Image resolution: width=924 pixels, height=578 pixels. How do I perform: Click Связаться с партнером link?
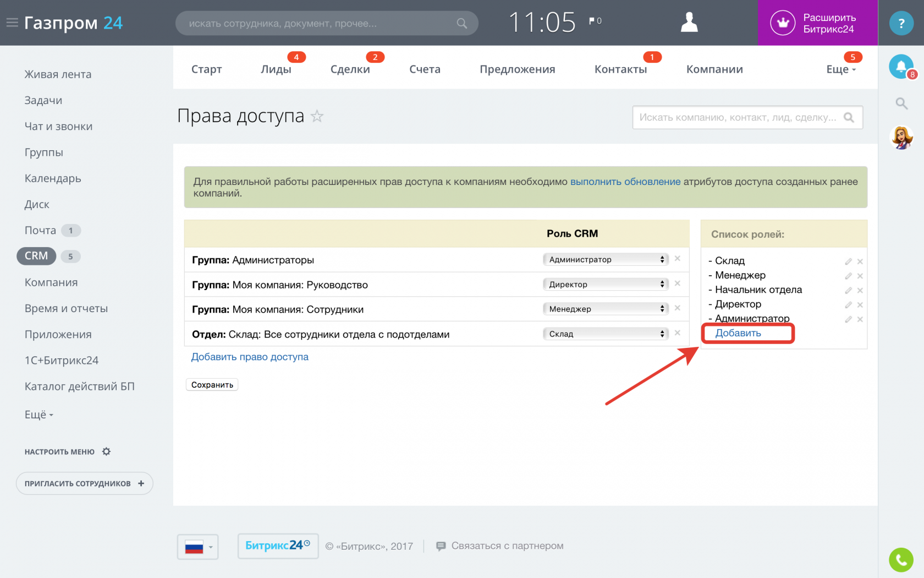(507, 546)
